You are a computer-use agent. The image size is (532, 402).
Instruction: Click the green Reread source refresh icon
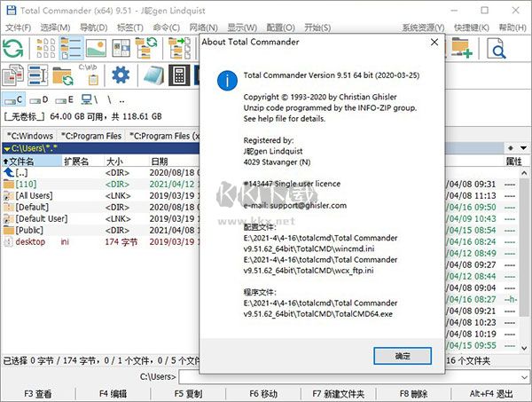tap(13, 49)
